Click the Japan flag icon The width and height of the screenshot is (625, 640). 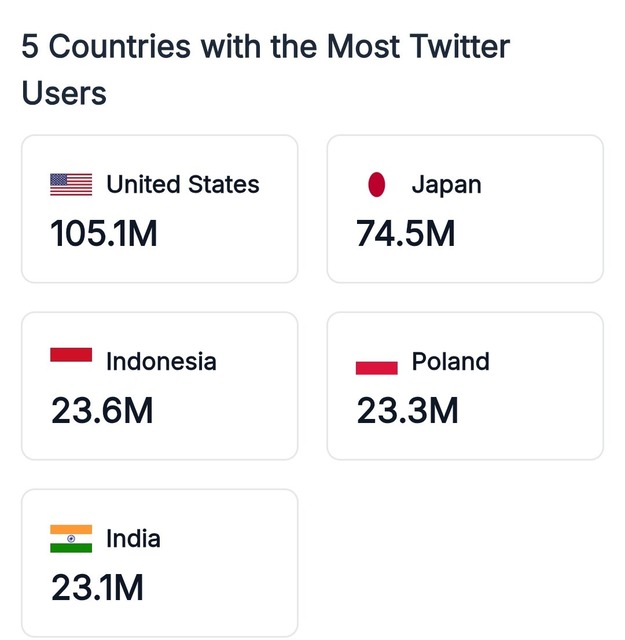point(376,184)
